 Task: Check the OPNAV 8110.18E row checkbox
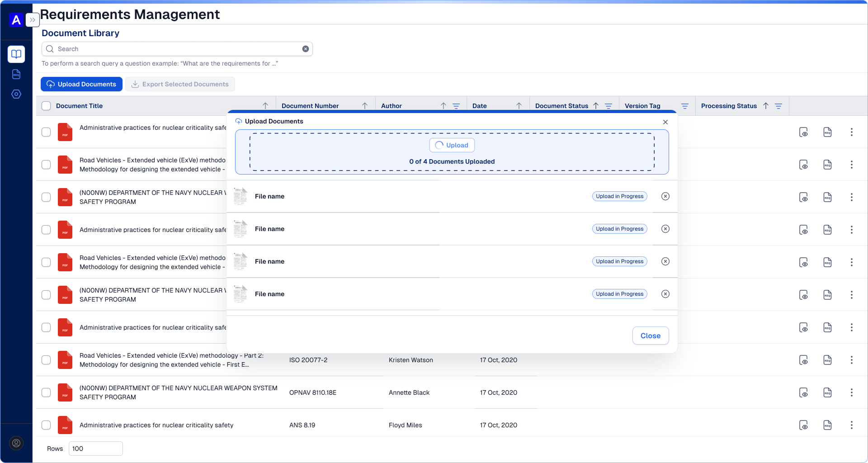point(46,392)
